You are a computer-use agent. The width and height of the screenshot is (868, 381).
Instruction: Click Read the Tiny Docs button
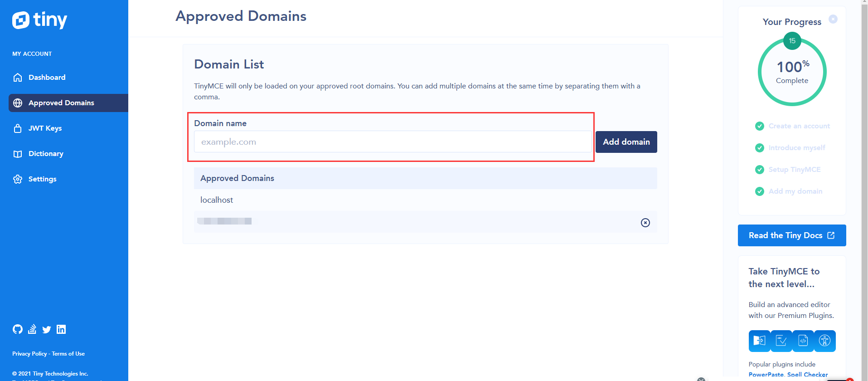click(792, 235)
